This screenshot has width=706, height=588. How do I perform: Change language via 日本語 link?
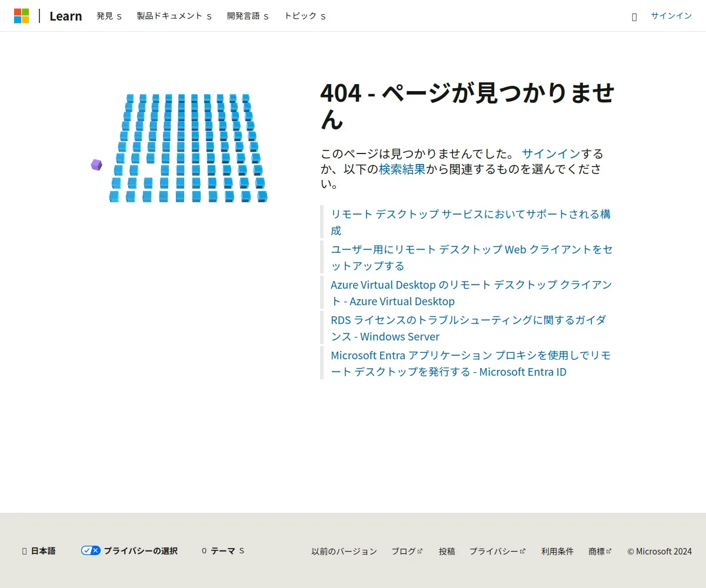[x=39, y=551]
